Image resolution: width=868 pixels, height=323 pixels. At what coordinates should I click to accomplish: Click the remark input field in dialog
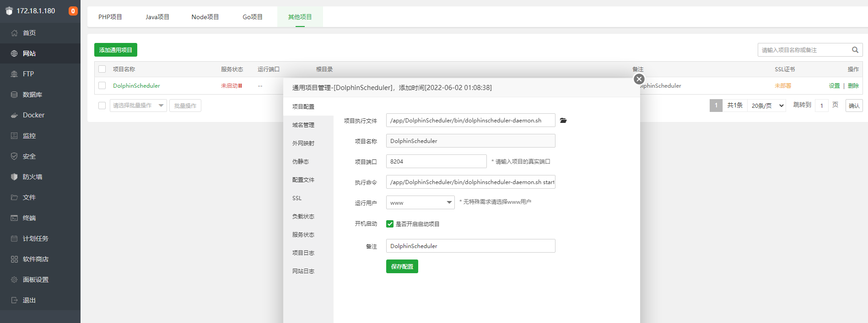pos(471,246)
